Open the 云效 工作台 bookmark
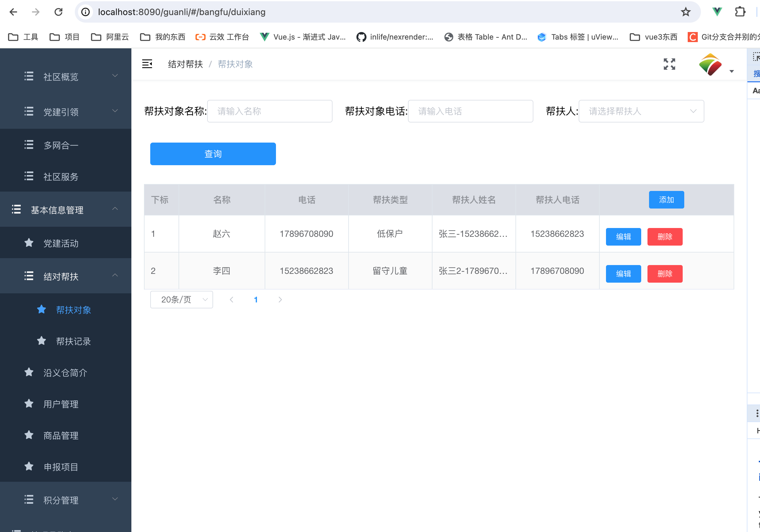 (x=222, y=37)
